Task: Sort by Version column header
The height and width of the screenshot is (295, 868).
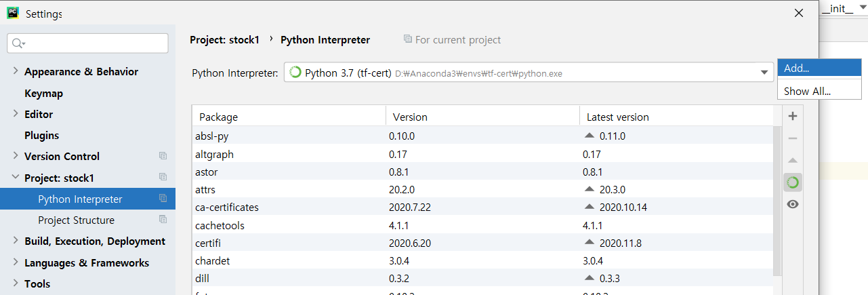Action: (482, 117)
